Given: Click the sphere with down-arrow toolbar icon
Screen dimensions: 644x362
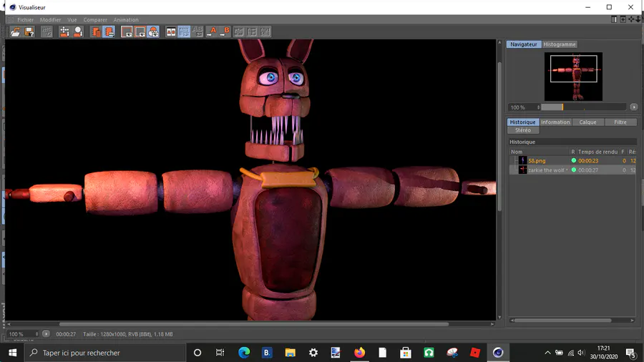Looking at the screenshot, I should click(x=78, y=32).
